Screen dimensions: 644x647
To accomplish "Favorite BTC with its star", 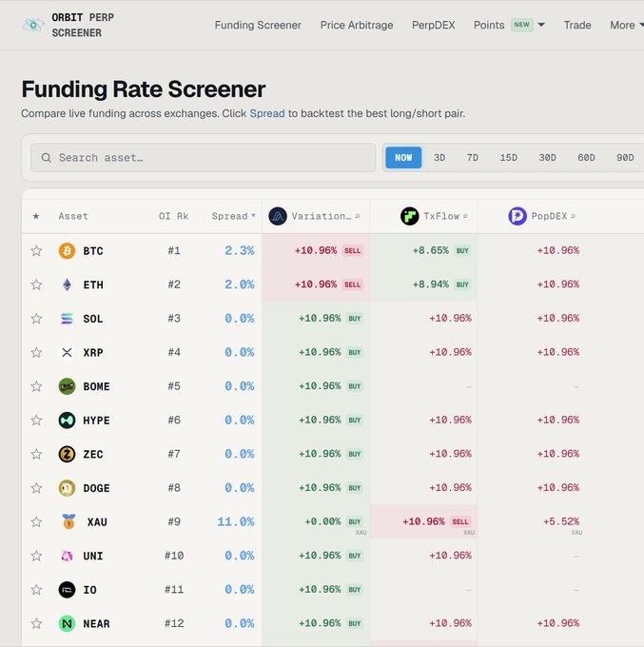I will [36, 251].
